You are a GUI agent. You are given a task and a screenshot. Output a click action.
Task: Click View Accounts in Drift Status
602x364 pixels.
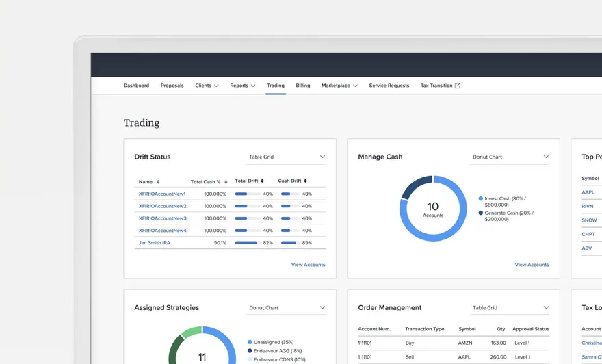coord(308,265)
